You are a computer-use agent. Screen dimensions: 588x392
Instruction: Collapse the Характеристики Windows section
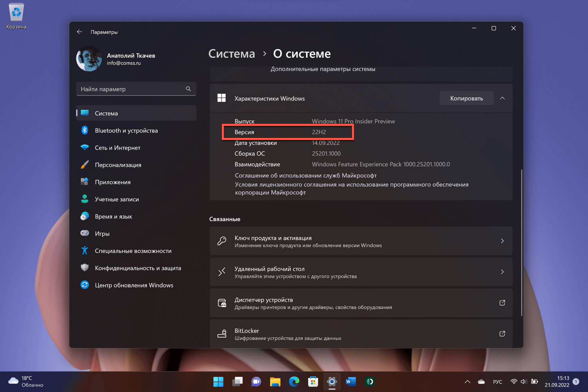[502, 98]
